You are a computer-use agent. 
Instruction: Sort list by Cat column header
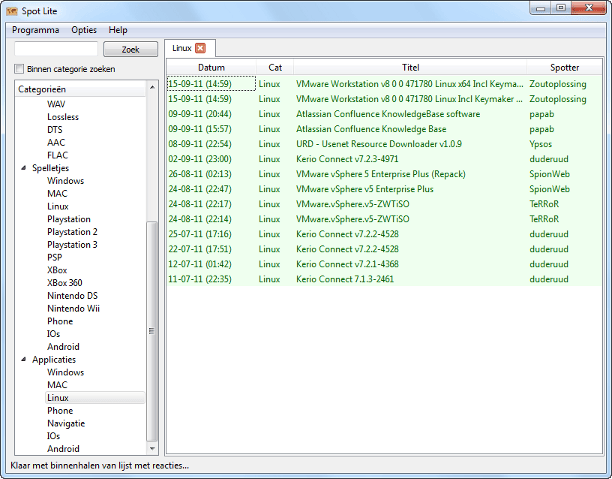pyautogui.click(x=275, y=68)
